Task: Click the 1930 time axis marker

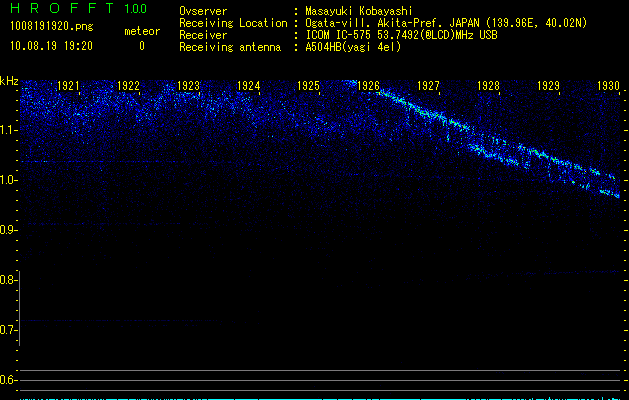Action: click(609, 86)
